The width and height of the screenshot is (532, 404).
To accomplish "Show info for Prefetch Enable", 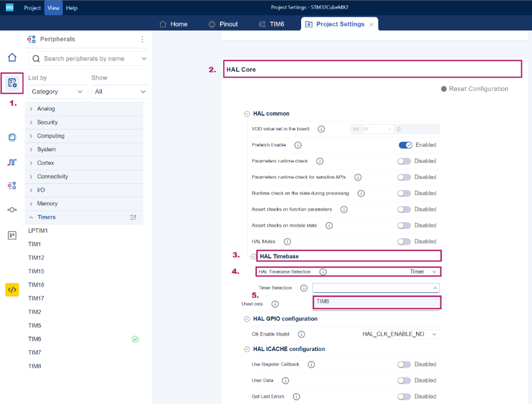I will (x=298, y=145).
